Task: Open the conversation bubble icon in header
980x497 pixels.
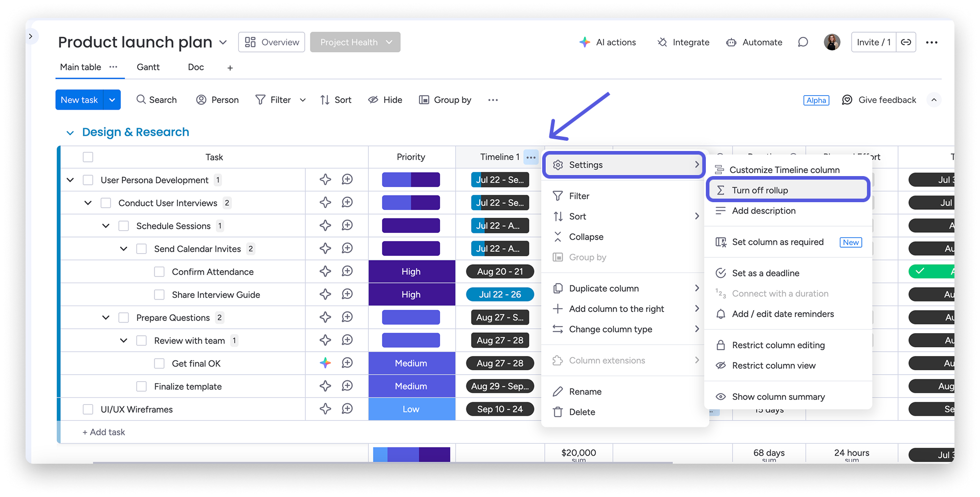Action: tap(803, 42)
